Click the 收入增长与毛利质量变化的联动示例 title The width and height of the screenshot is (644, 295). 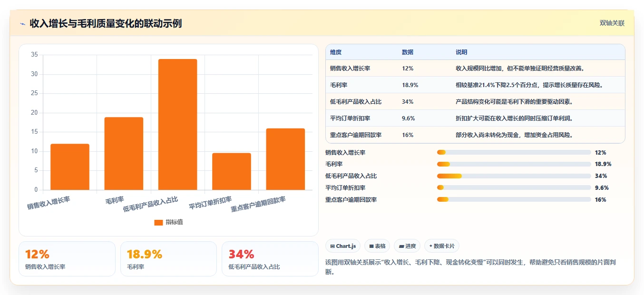(x=106, y=23)
